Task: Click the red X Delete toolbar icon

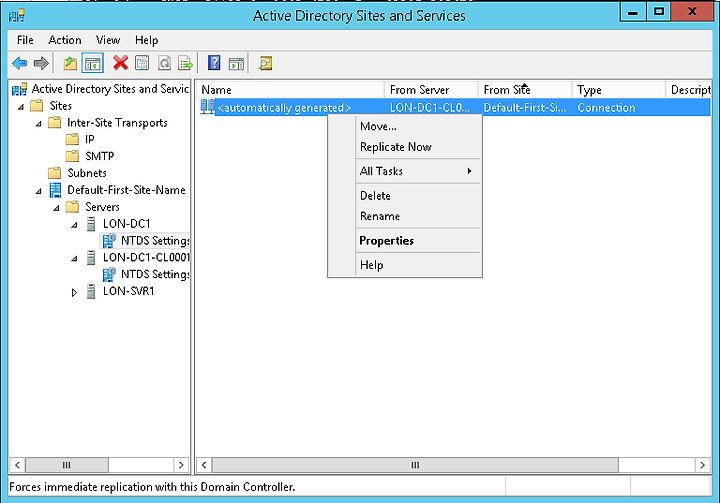Action: (120, 63)
